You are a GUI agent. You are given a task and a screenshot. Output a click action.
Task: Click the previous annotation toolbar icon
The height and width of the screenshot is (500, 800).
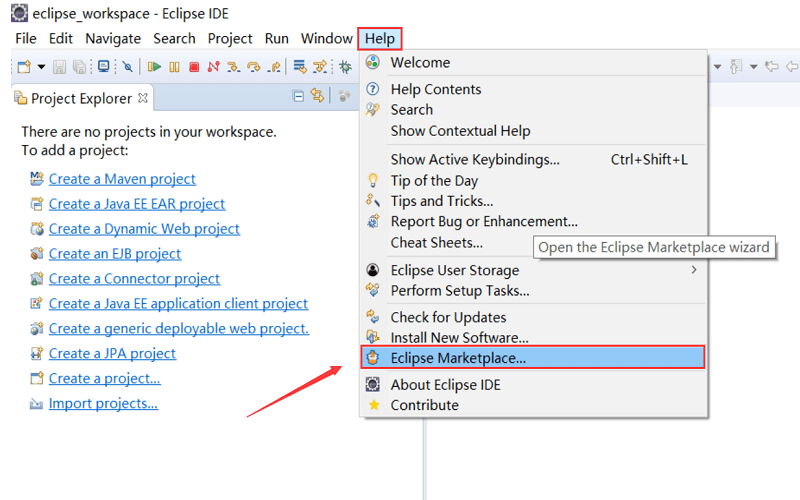coord(736,67)
